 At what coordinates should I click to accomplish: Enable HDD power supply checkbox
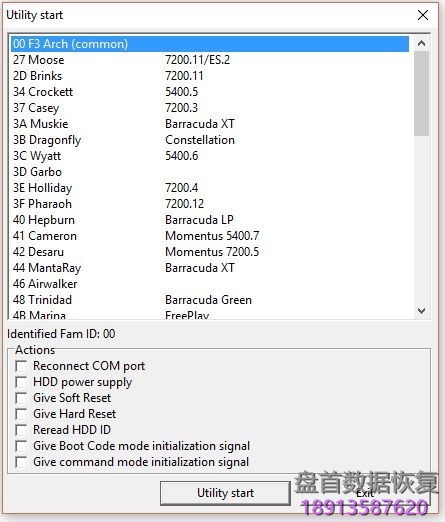pos(21,382)
